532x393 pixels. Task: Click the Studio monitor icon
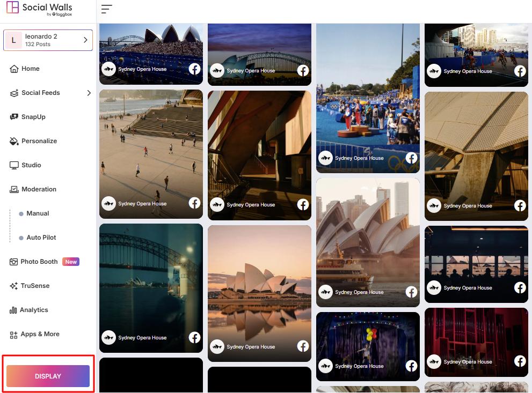(14, 165)
